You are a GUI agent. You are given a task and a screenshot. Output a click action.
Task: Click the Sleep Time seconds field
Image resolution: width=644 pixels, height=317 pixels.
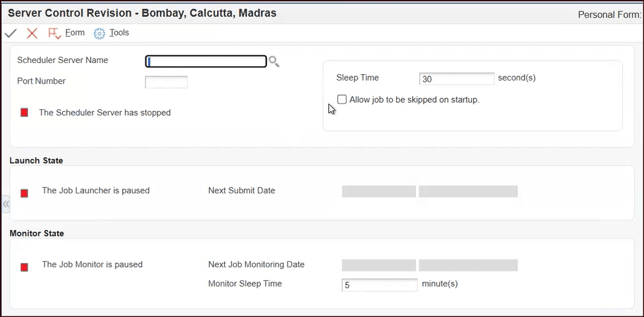coord(456,79)
